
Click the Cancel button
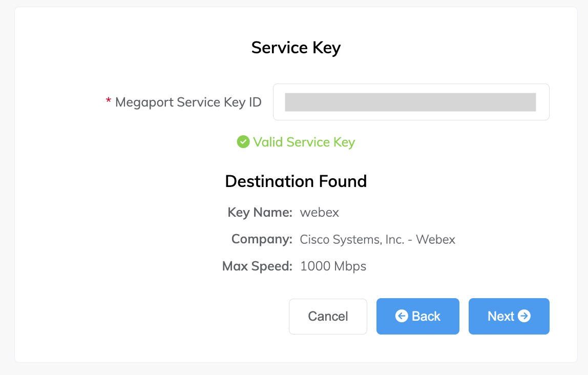click(328, 316)
